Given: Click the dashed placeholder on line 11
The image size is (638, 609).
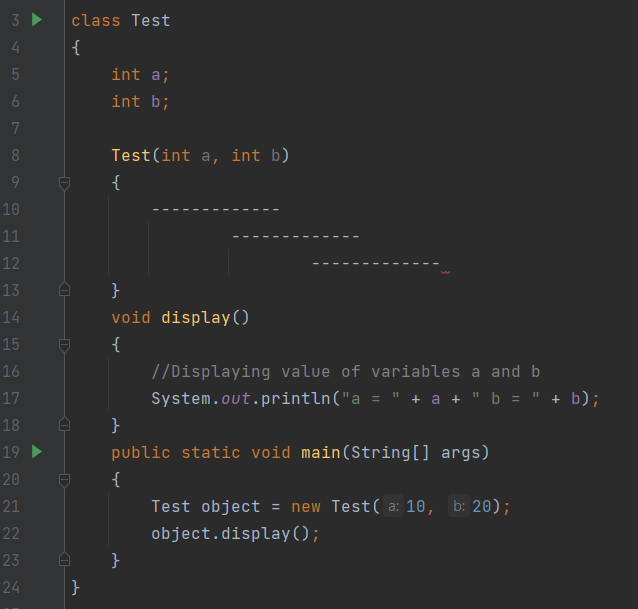Looking at the screenshot, I should pos(296,236).
